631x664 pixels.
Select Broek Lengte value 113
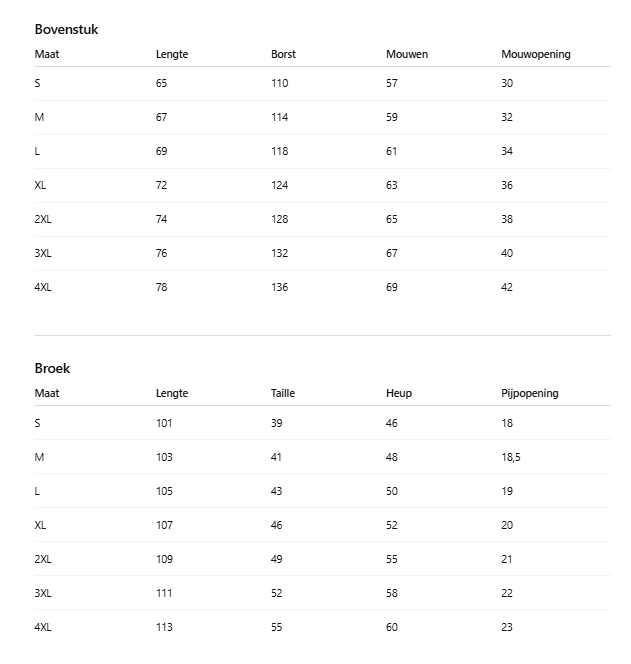[164, 627]
